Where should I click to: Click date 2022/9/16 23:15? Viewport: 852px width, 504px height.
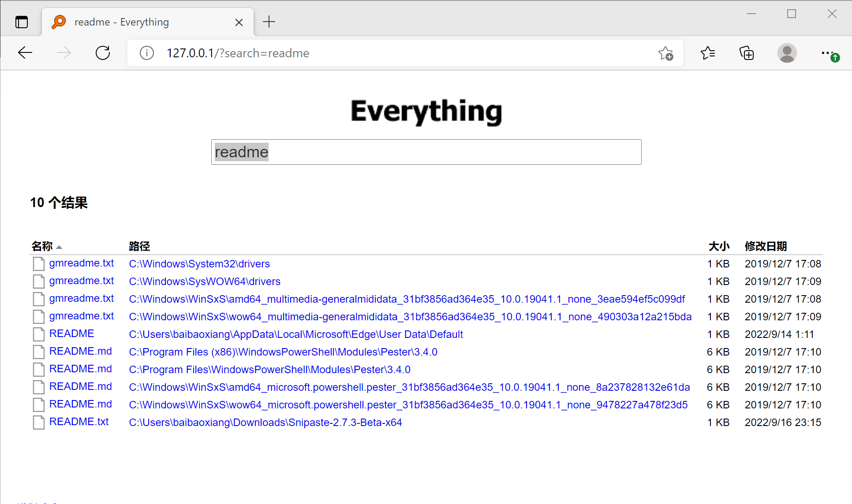pyautogui.click(x=783, y=422)
